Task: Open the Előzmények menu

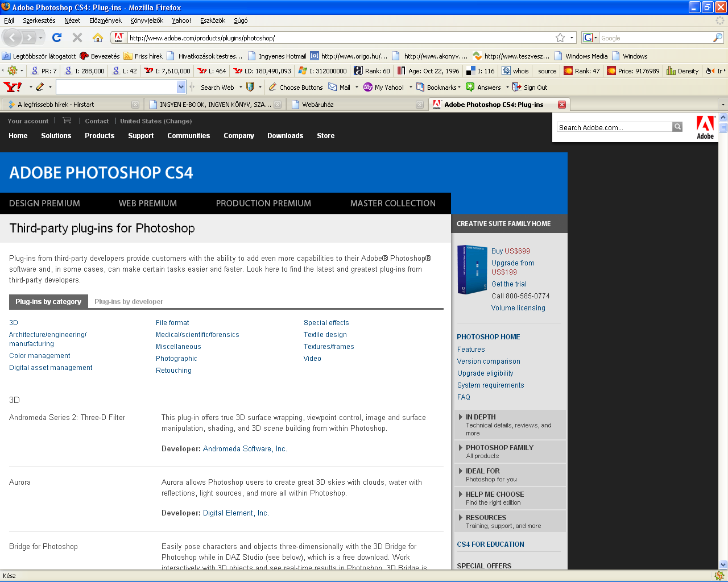Action: (x=105, y=20)
